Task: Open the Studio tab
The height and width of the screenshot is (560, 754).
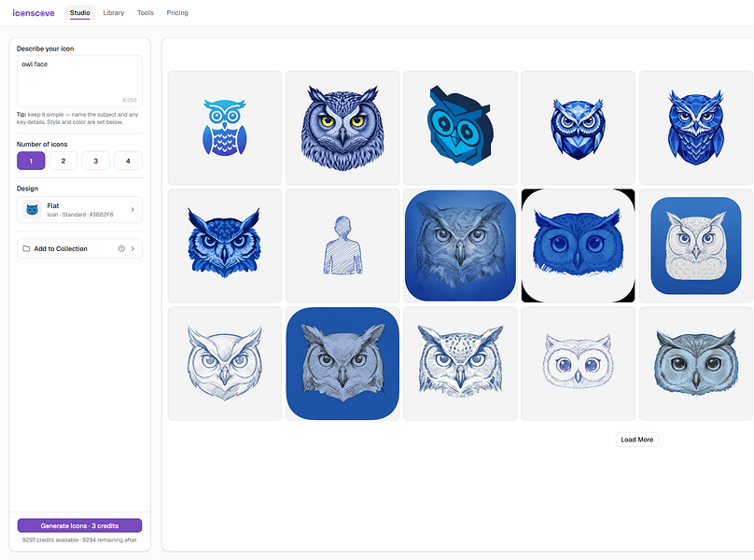Action: (x=80, y=13)
